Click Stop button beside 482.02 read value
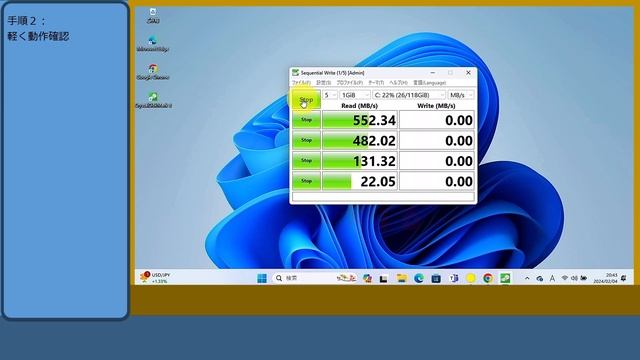 coord(306,140)
